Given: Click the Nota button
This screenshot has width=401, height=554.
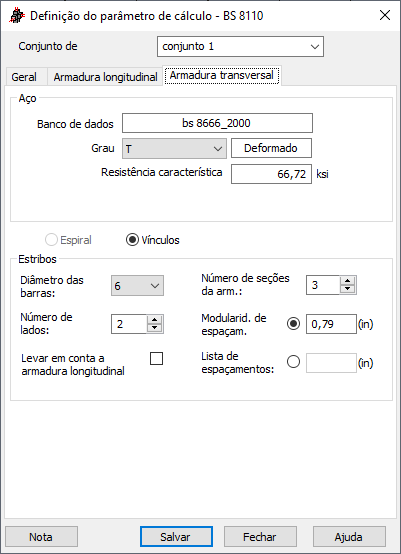Looking at the screenshot, I should (x=41, y=537).
